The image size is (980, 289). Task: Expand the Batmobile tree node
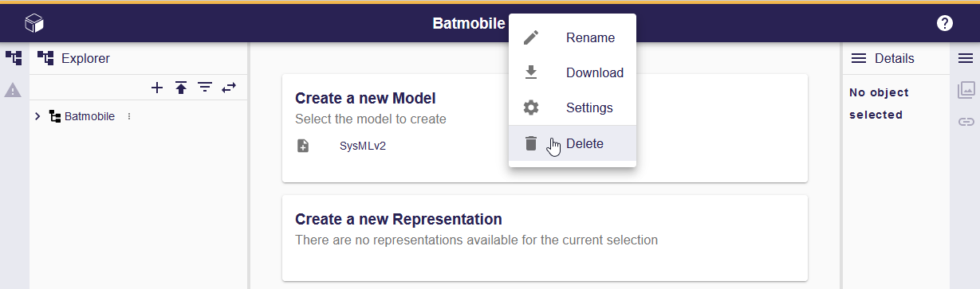[37, 116]
